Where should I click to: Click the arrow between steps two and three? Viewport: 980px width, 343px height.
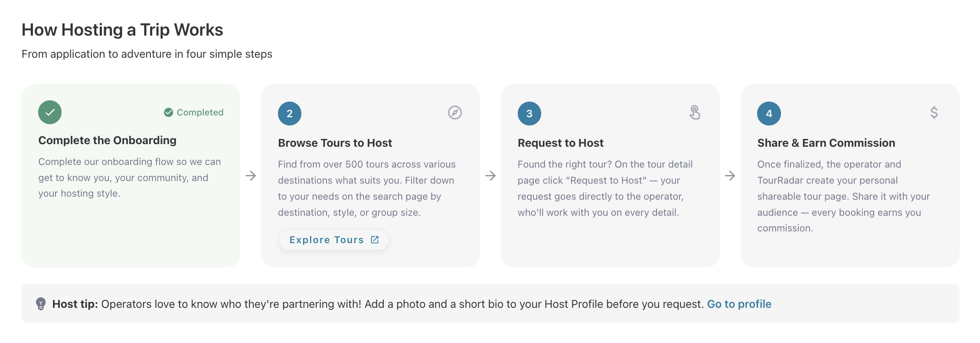[490, 176]
